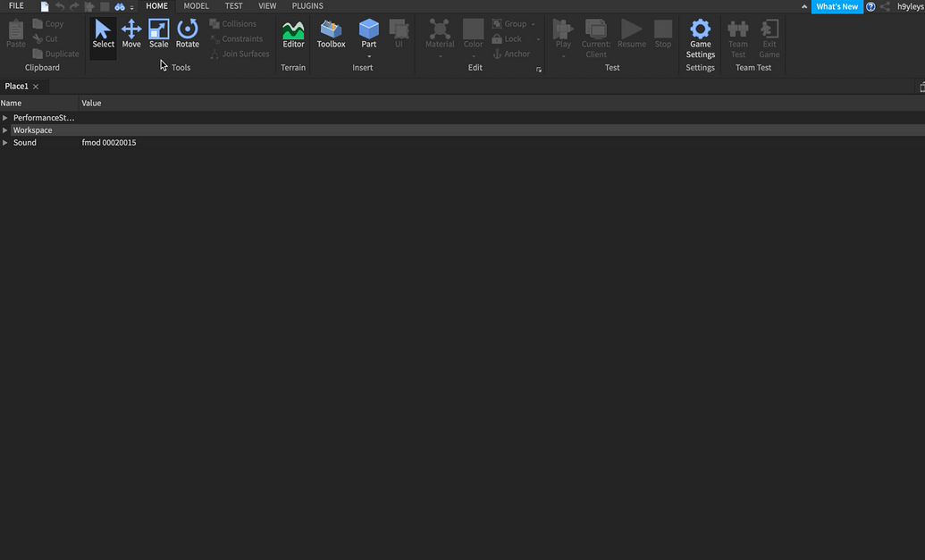Select the Select tool
925x560 pixels.
click(104, 34)
